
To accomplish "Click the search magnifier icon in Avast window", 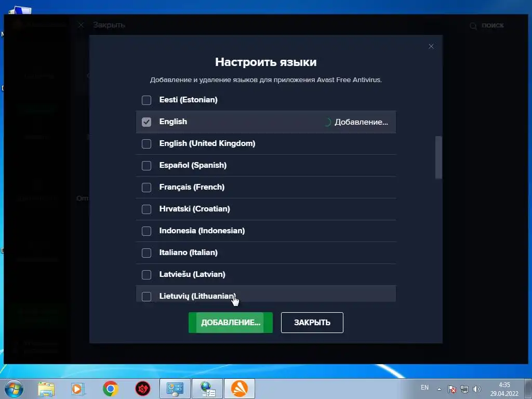I will (x=473, y=26).
